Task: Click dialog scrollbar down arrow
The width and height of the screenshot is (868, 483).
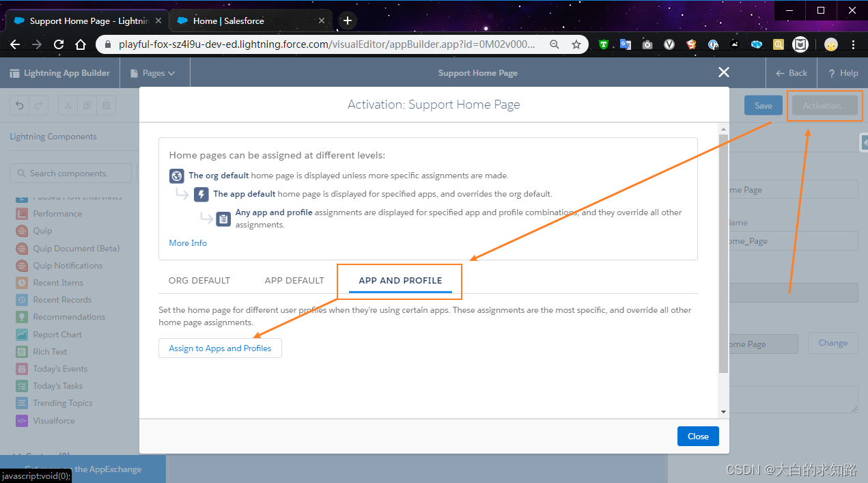Action: [724, 411]
